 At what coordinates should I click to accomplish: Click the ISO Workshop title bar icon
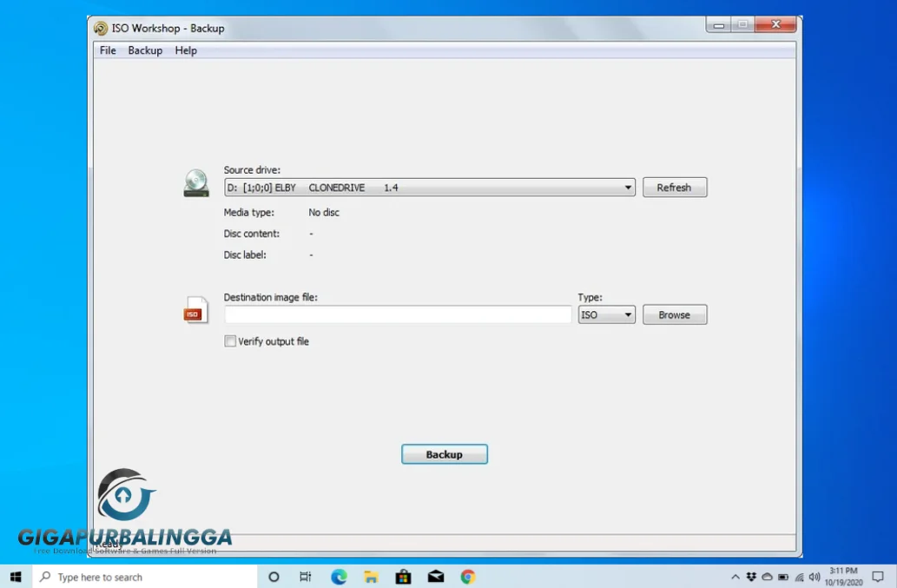pos(102,28)
